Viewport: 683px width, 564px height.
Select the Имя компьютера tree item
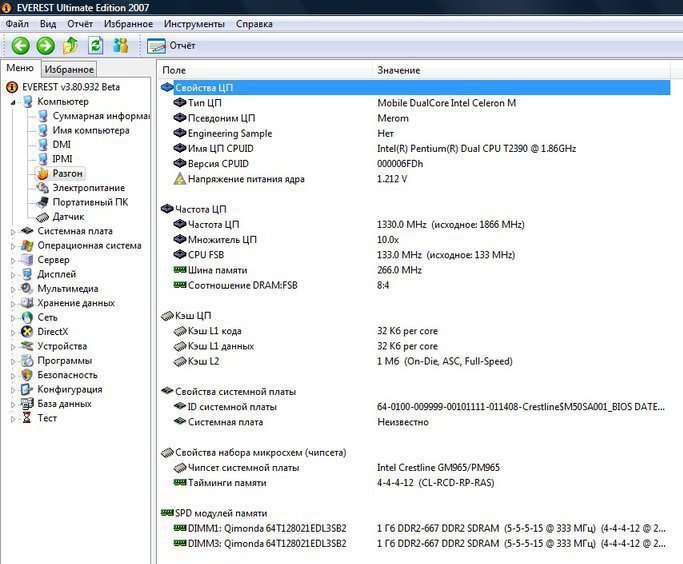coord(91,130)
